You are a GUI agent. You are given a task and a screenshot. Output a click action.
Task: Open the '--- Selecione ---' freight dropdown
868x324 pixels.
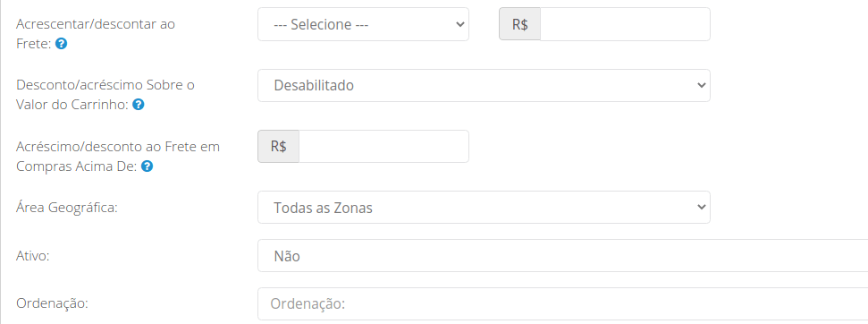click(x=363, y=24)
